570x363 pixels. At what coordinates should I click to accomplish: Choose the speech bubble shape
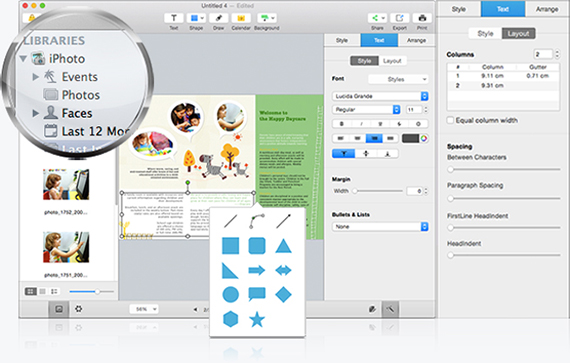(x=257, y=294)
